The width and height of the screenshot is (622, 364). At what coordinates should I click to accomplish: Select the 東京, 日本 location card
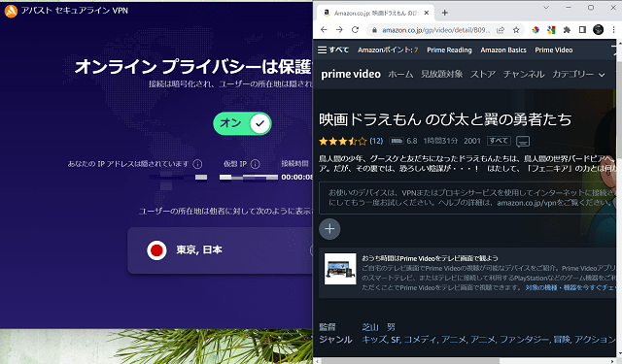point(221,250)
